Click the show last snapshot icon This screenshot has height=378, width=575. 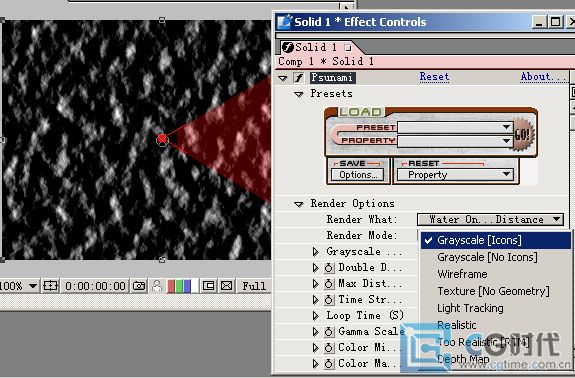pyautogui.click(x=157, y=286)
